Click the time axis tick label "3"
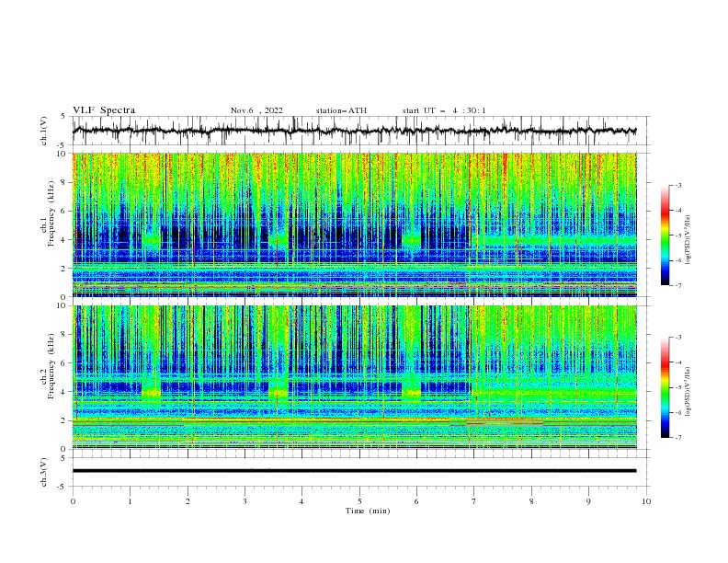Viewport: 728px width, 563px height. 245,501
